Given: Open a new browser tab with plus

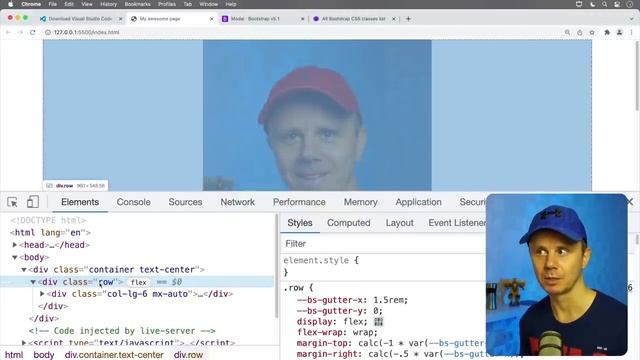Looking at the screenshot, I should point(408,19).
